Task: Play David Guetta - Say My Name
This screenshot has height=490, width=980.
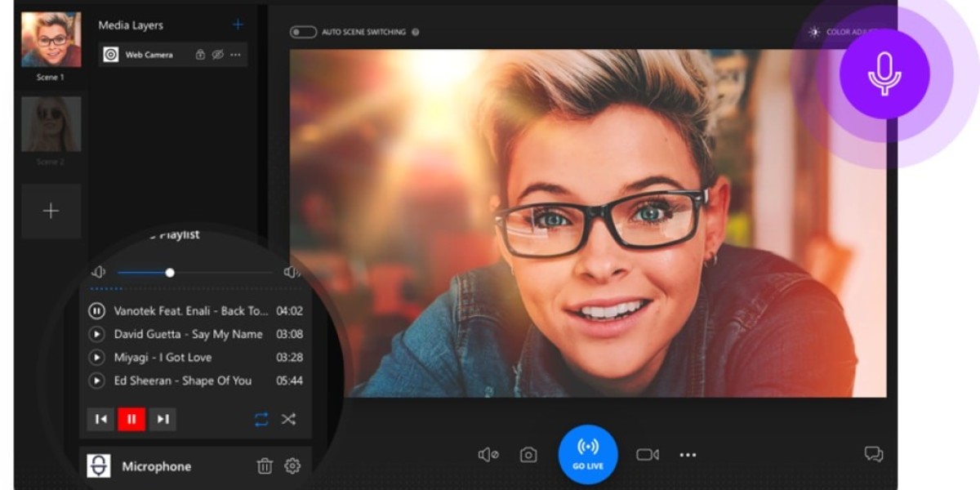Action: pos(96,334)
